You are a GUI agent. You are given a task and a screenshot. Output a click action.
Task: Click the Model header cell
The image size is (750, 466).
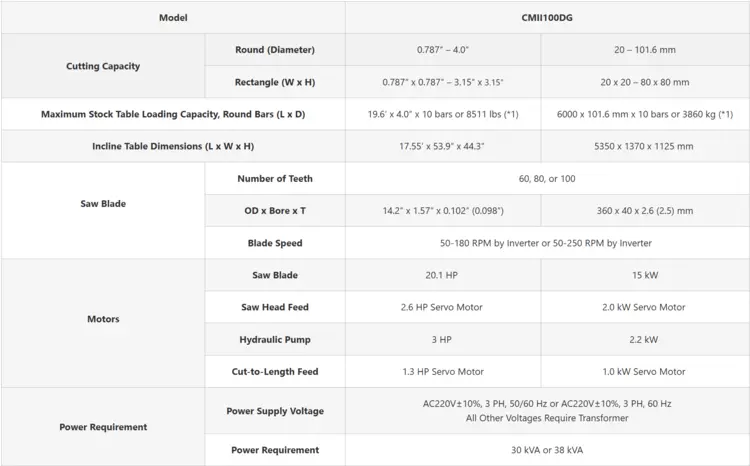(x=173, y=17)
